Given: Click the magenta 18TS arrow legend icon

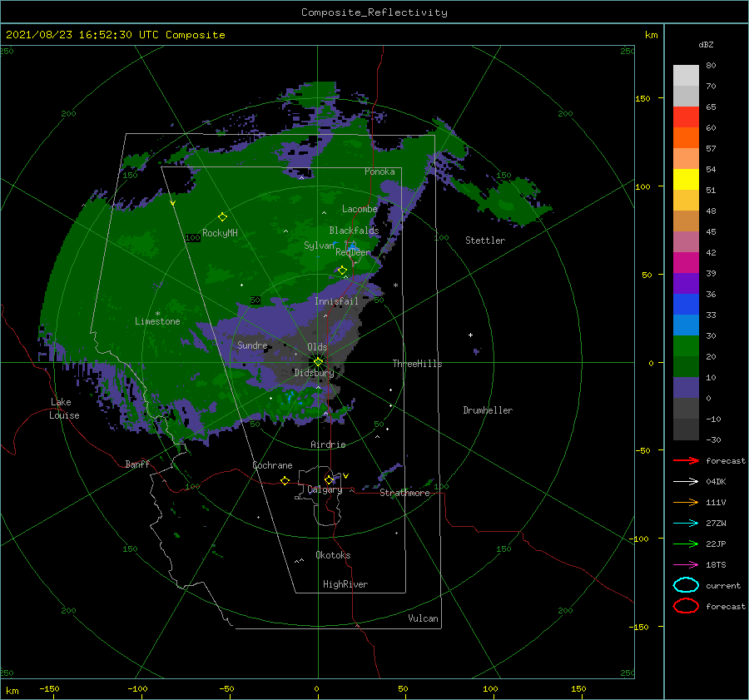Looking at the screenshot, I should point(686,565).
